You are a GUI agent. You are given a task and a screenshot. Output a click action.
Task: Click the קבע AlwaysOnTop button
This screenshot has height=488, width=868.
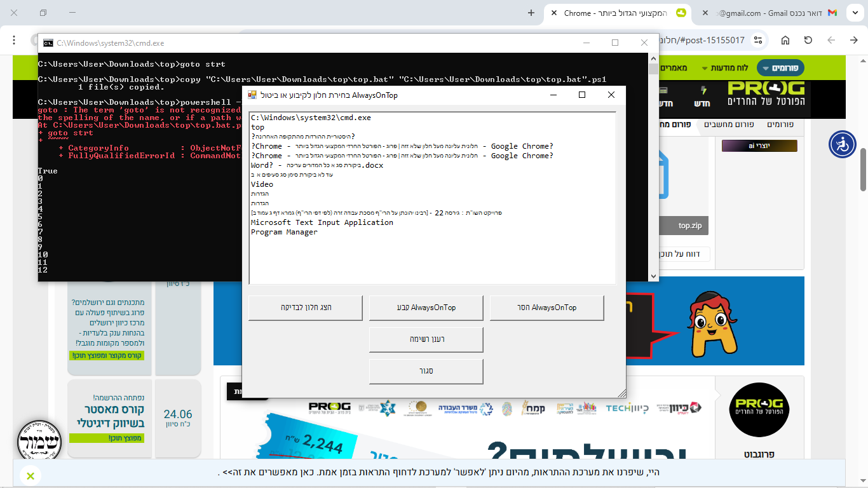(x=426, y=308)
